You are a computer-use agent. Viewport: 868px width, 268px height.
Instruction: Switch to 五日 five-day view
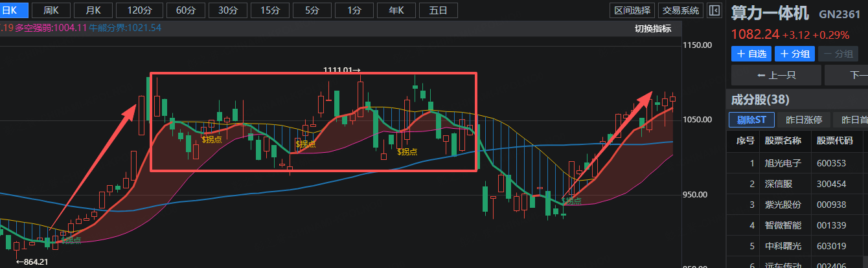439,10
